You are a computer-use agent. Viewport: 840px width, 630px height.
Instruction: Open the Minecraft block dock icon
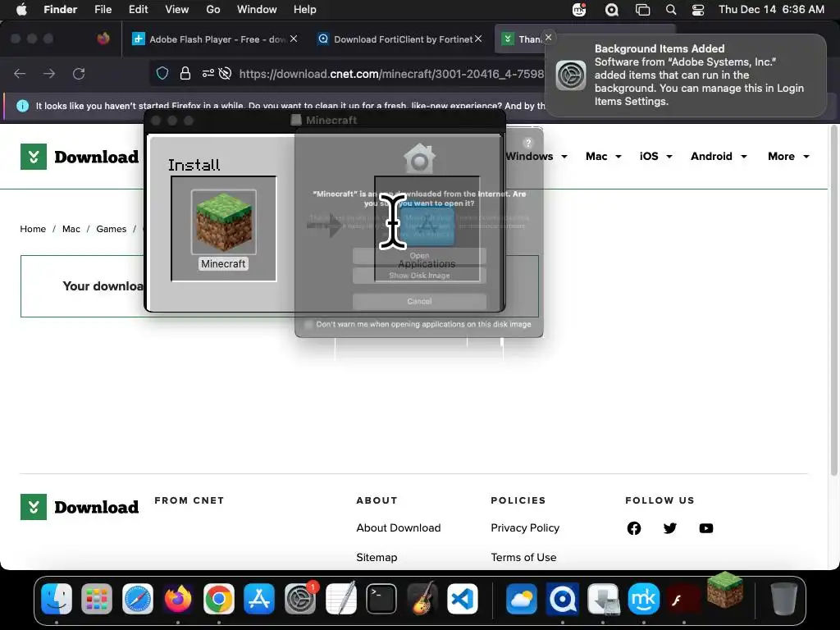tap(725, 589)
